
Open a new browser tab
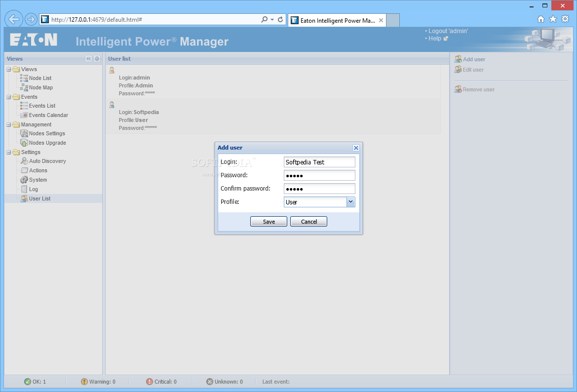pyautogui.click(x=392, y=21)
